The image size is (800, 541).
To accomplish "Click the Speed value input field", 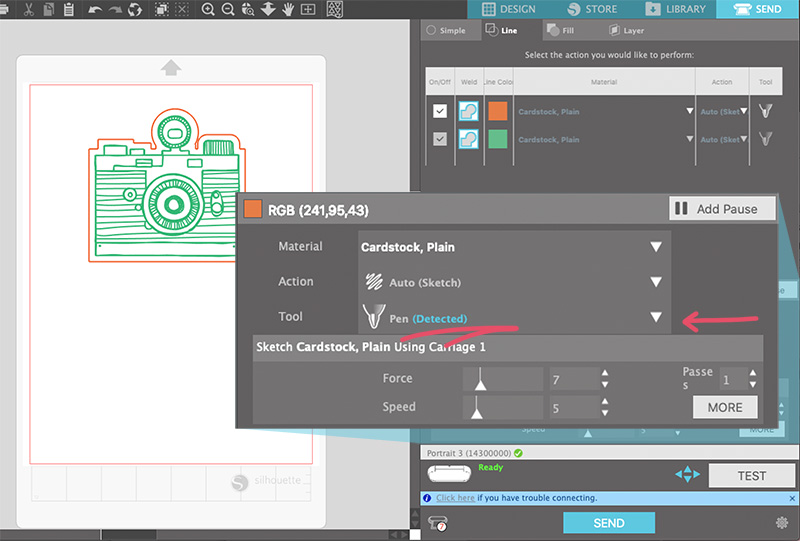I will pos(573,408).
